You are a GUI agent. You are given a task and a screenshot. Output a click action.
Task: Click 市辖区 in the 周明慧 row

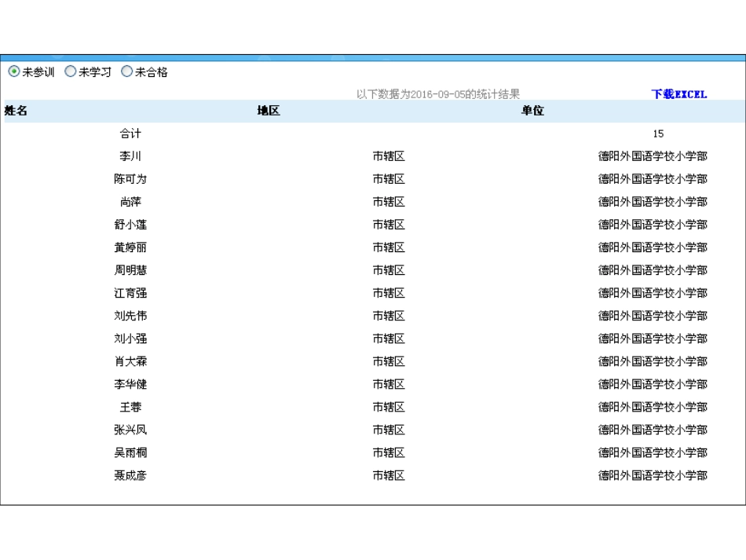389,270
